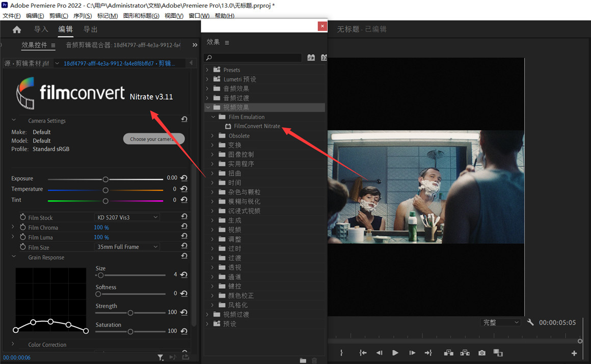The height and width of the screenshot is (364, 591).
Task: Filter Effects list to accelerated effects
Action: tap(311, 58)
